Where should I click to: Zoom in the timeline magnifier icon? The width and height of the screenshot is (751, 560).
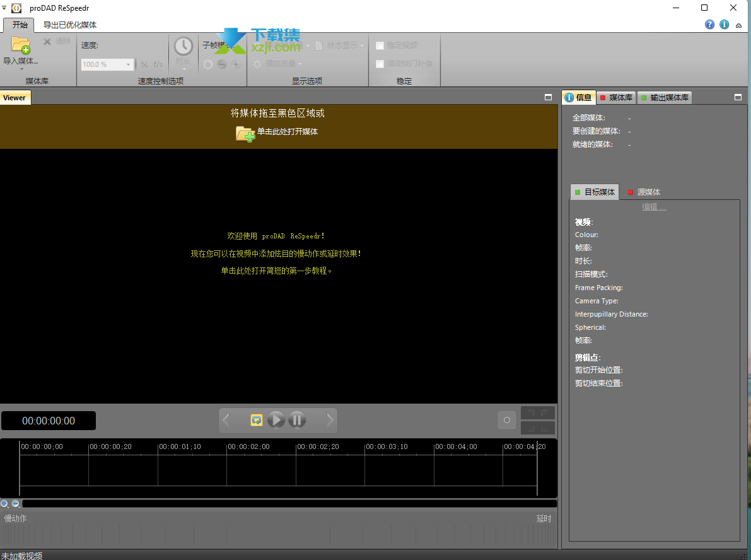5,504
